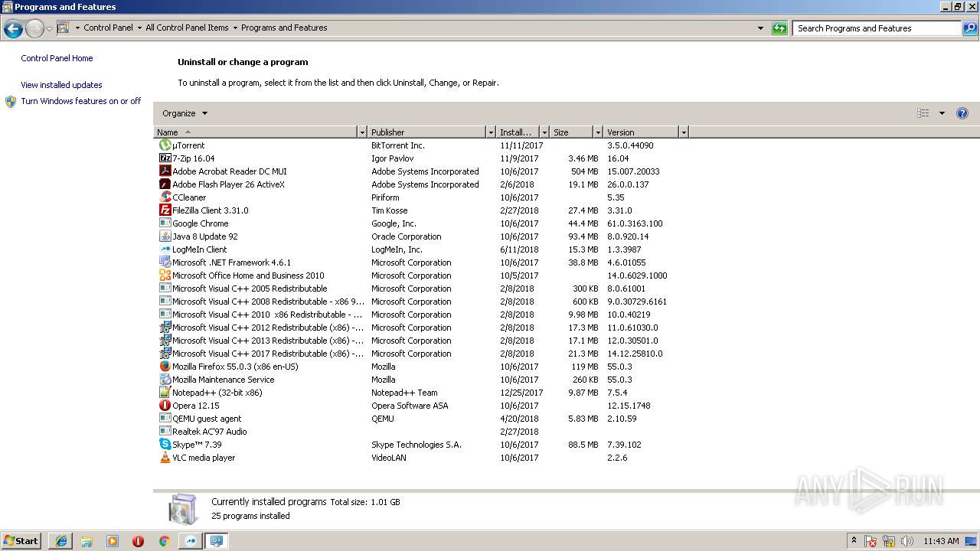This screenshot has width=980, height=551.
Task: Open Turn Windows features on or off
Action: pyautogui.click(x=81, y=101)
